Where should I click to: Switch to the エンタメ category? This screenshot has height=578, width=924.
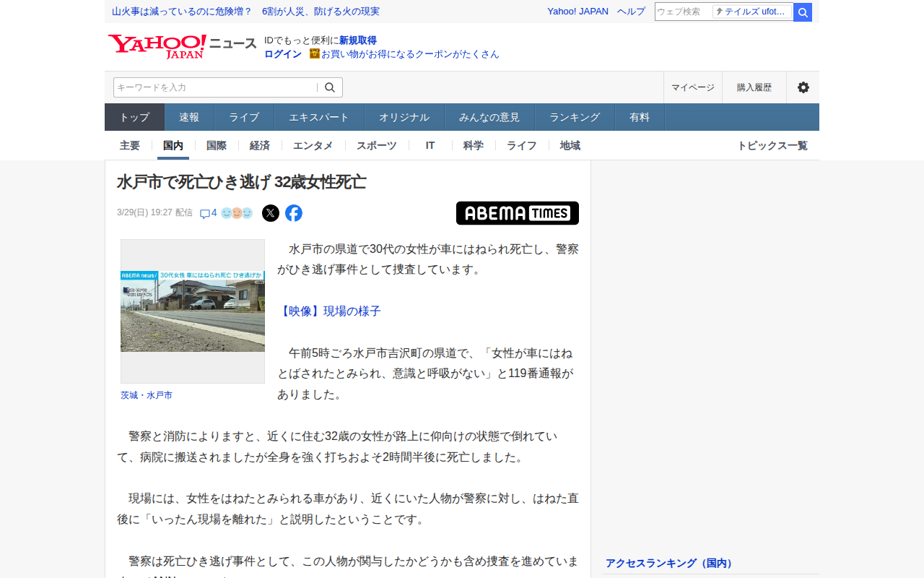(313, 145)
